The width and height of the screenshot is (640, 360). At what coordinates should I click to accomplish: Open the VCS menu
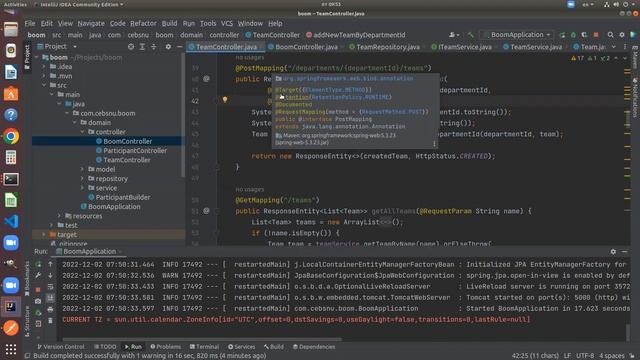(227, 24)
